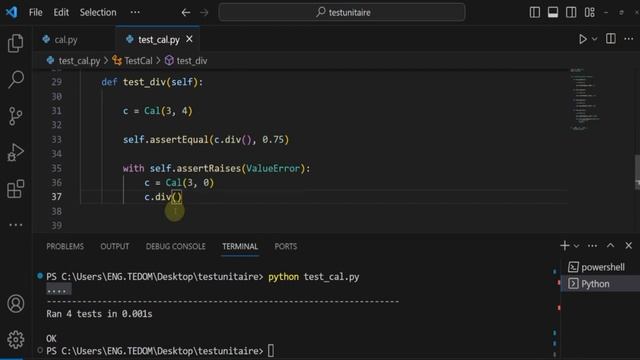This screenshot has width=640, height=360.
Task: Open the Selection menu
Action: [98, 13]
